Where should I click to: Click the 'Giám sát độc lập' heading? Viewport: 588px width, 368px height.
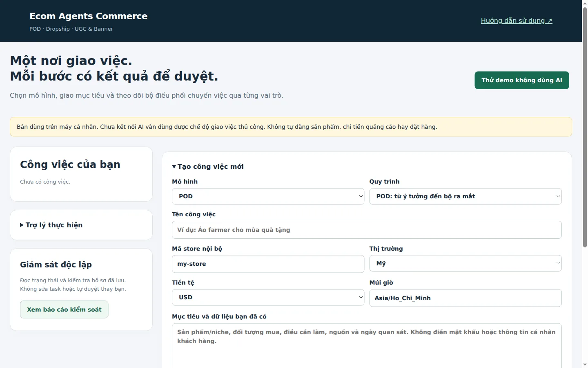[x=56, y=265]
